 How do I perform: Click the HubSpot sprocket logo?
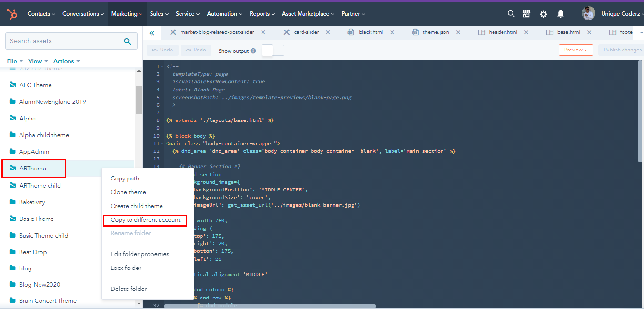click(12, 14)
